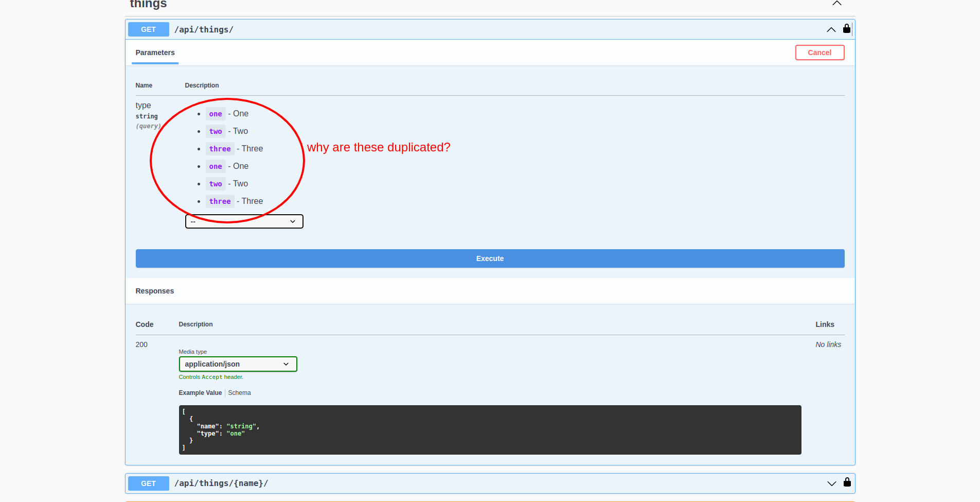Select the GET badge of /api/things/
This screenshot has height=502, width=980.
(148, 29)
